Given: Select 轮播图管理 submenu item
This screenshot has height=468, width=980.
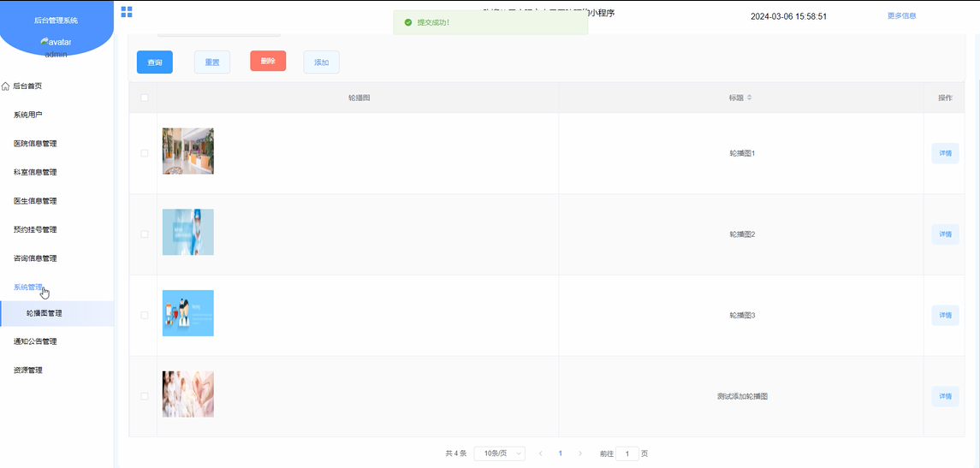Looking at the screenshot, I should pyautogui.click(x=56, y=314).
